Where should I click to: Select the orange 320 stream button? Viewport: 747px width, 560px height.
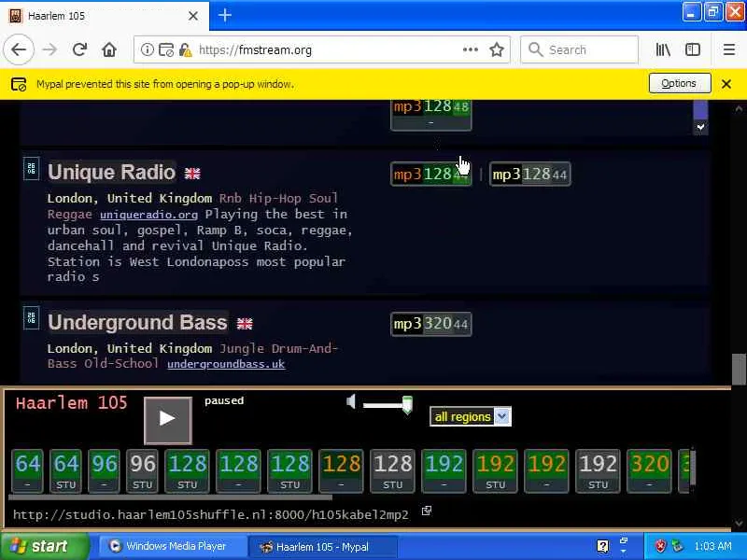(649, 471)
